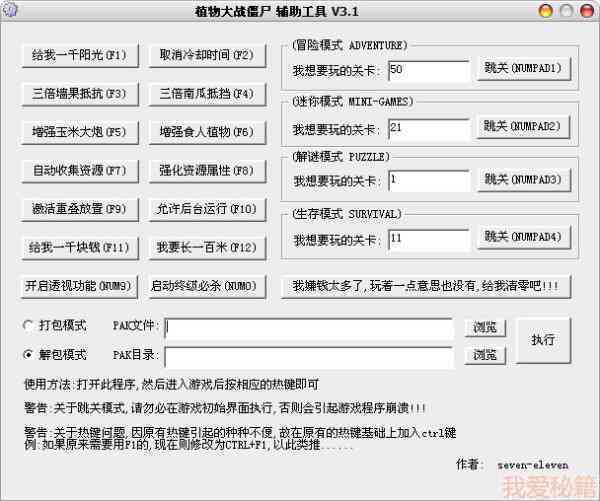Click 激活重叠放置 (F9) button
This screenshot has height=501, width=600.
click(80, 209)
